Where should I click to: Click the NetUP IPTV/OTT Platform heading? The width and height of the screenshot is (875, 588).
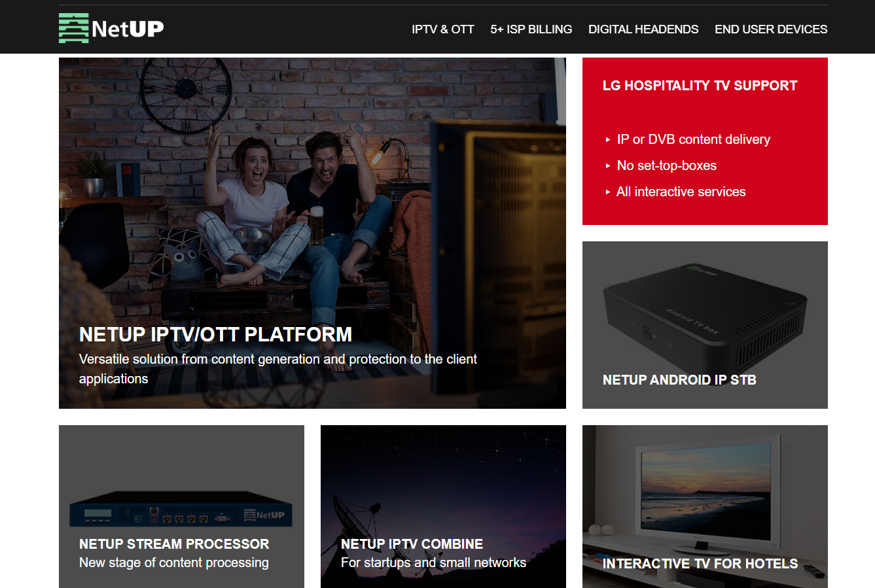pos(215,334)
